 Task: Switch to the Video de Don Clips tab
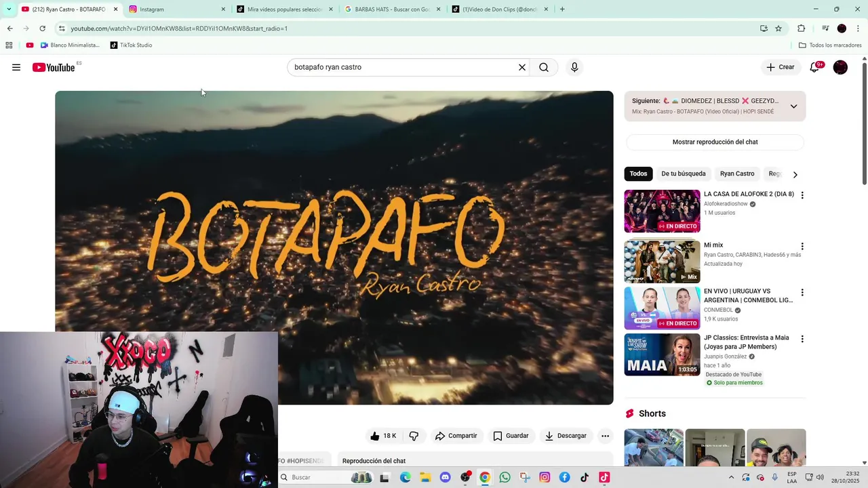[499, 9]
